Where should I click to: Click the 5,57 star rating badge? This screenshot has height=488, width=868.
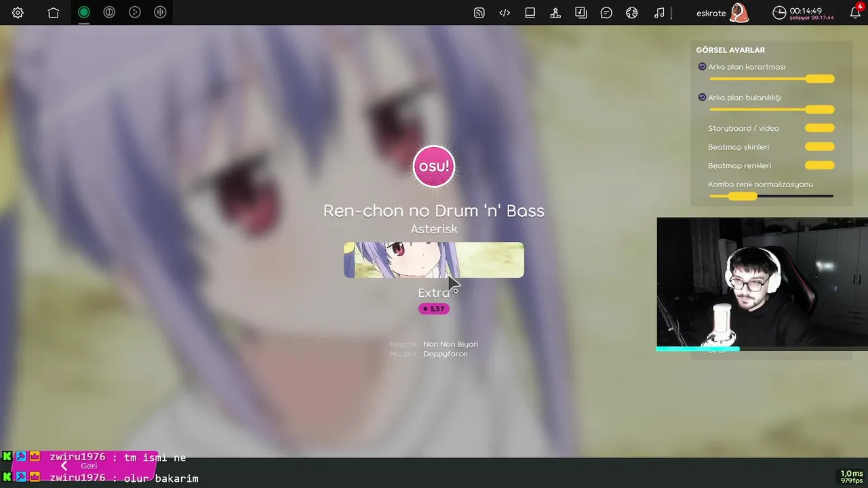434,308
